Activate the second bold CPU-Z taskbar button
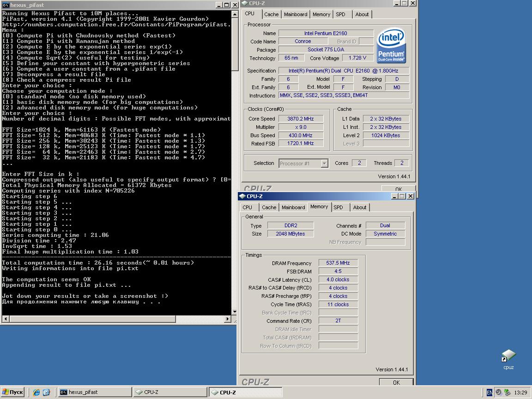This screenshot has width=532, height=399. (x=245, y=392)
